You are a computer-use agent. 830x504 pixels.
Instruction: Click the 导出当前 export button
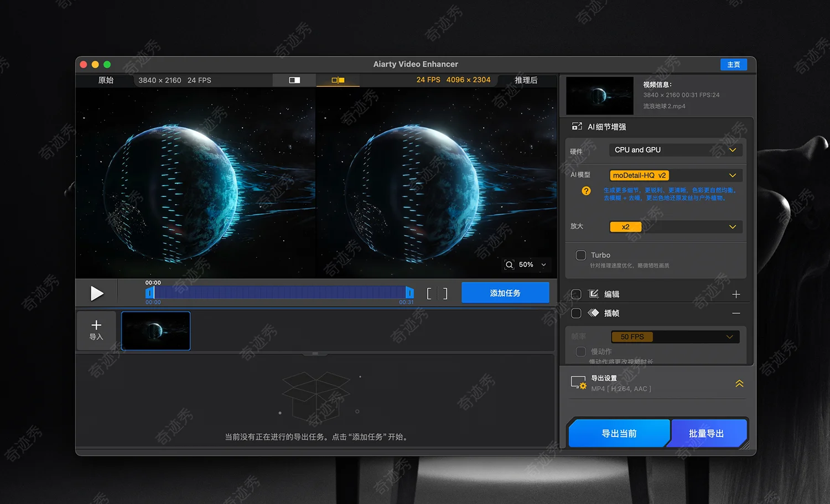click(618, 433)
